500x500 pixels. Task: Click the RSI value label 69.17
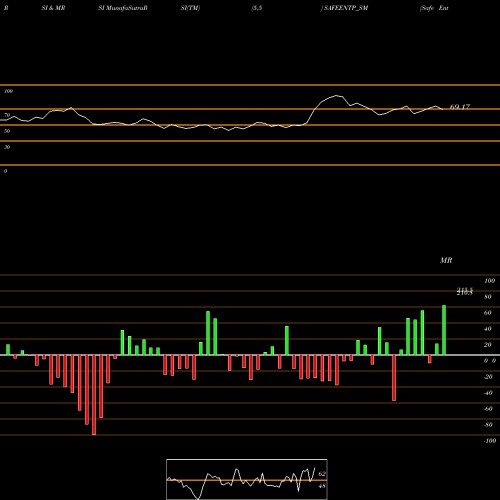pos(460,107)
